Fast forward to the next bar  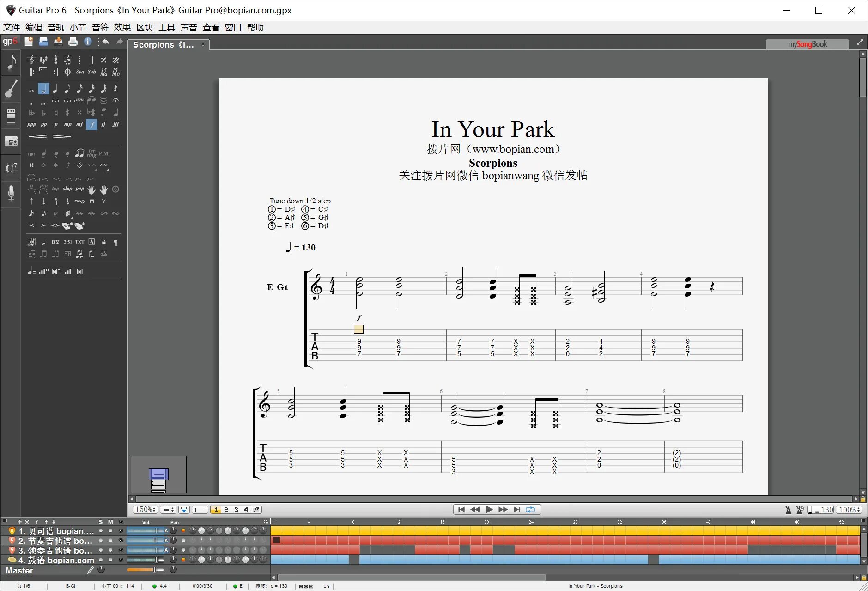503,510
